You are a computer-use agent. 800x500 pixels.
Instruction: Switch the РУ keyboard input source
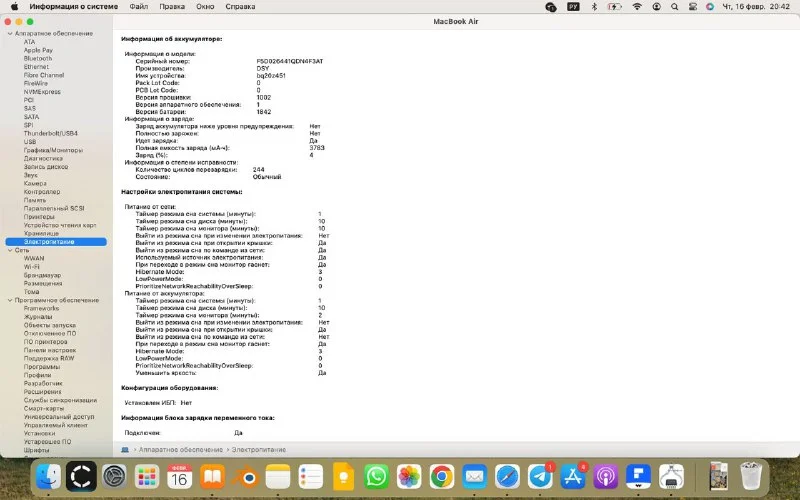point(573,6)
